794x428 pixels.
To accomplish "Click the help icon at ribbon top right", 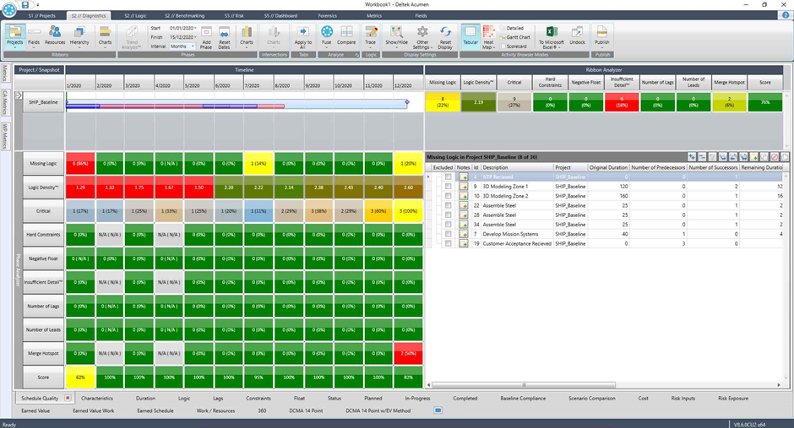I will [x=785, y=15].
